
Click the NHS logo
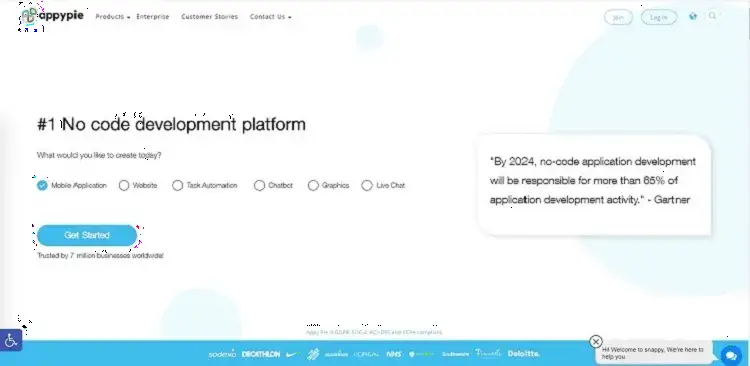(x=394, y=355)
